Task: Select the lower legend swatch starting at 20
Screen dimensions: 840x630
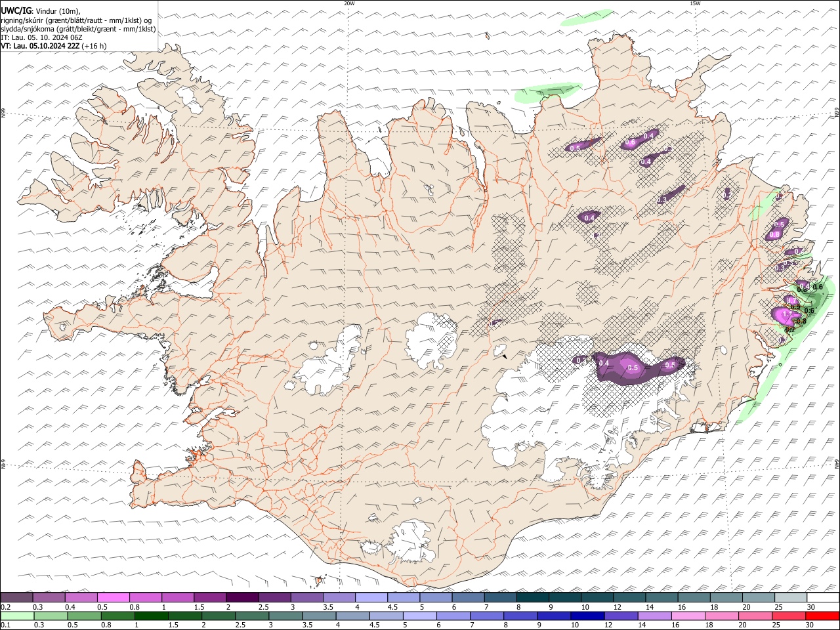Action: coord(755,616)
